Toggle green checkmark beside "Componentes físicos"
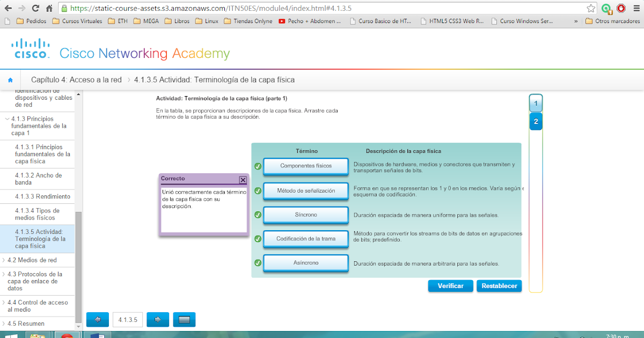 258,166
